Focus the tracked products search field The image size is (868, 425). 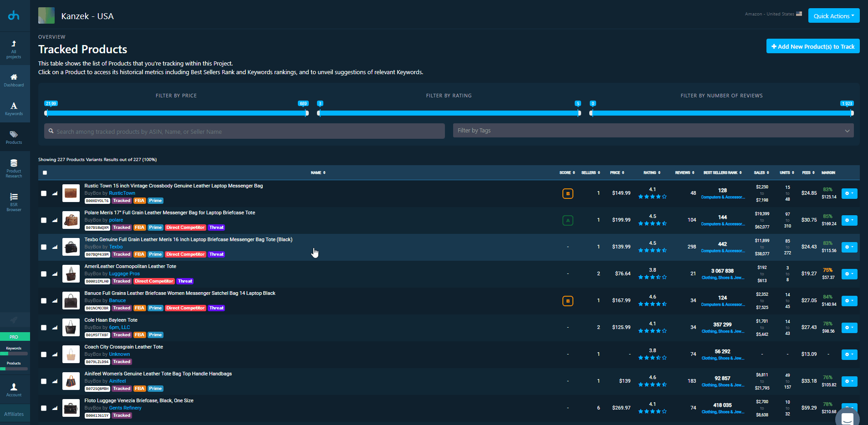[x=245, y=132]
